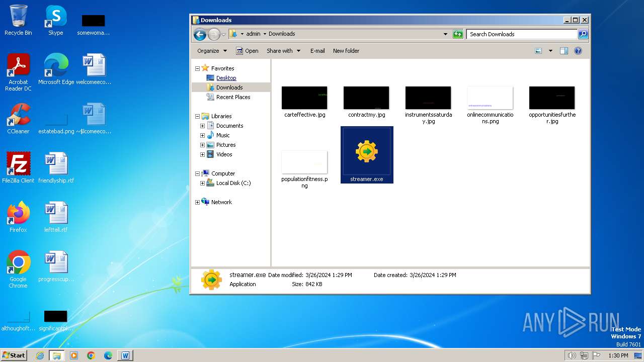This screenshot has width=644, height=362.
Task: Launch Google Chrome desktop shortcut
Action: click(18, 269)
